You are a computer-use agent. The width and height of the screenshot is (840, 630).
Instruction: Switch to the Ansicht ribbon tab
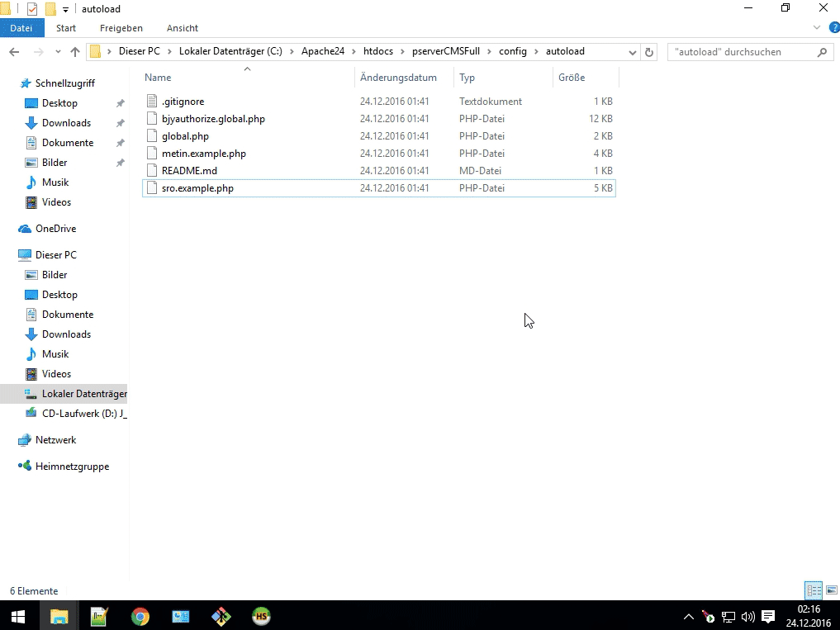click(182, 28)
